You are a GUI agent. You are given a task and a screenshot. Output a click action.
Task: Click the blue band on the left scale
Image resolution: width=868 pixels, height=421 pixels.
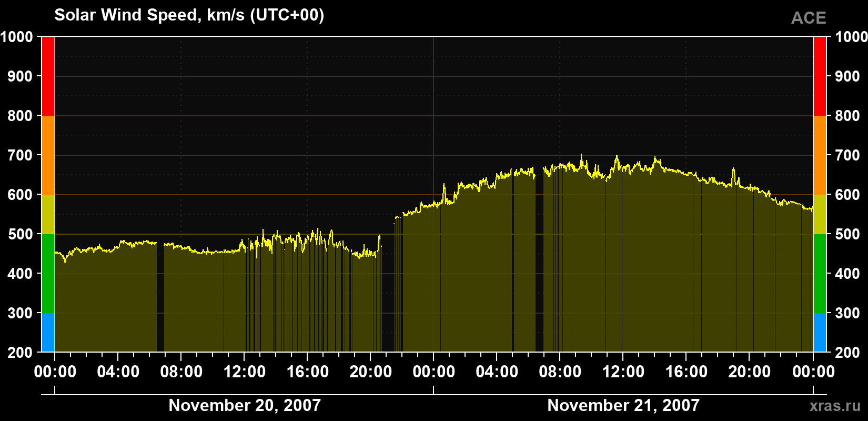point(48,333)
